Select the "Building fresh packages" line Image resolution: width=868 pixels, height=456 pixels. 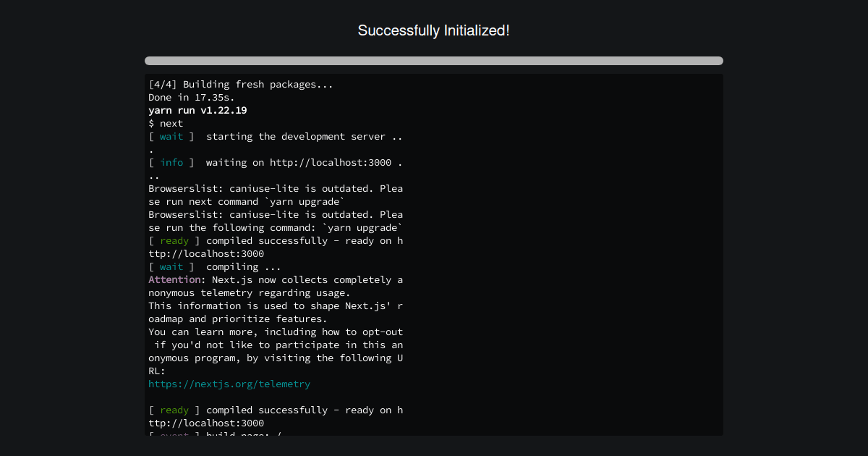point(241,85)
